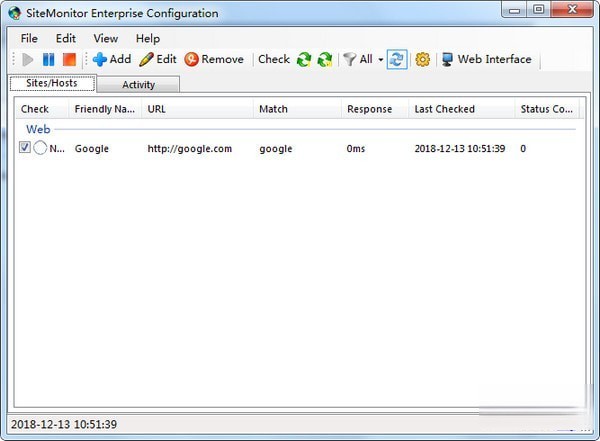This screenshot has height=441, width=600.
Task: Open the Edit menu
Action: coord(66,38)
